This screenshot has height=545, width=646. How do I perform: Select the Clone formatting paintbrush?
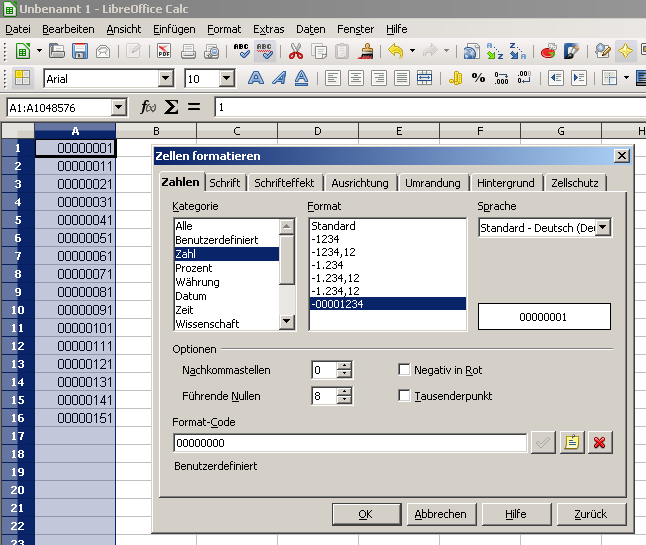click(x=365, y=51)
